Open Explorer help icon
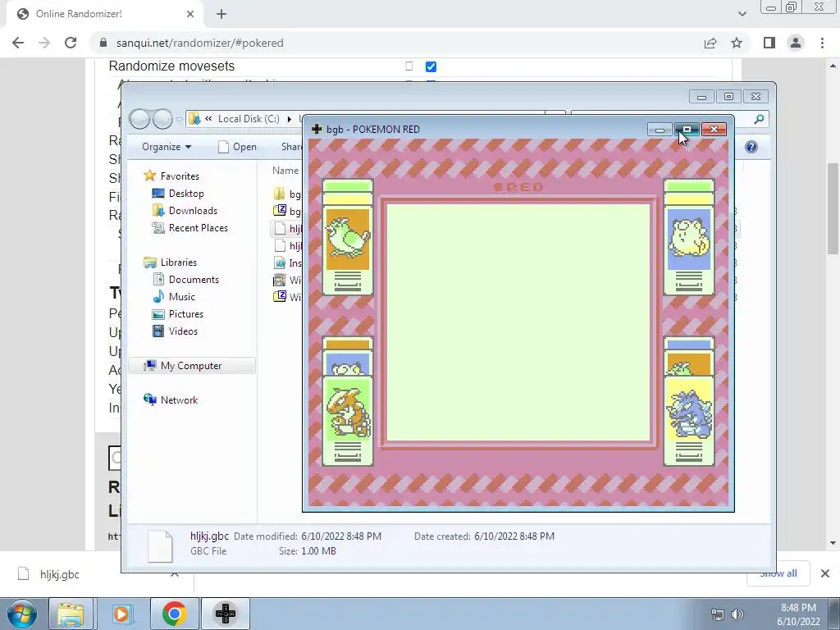The image size is (840, 630). tap(751, 147)
